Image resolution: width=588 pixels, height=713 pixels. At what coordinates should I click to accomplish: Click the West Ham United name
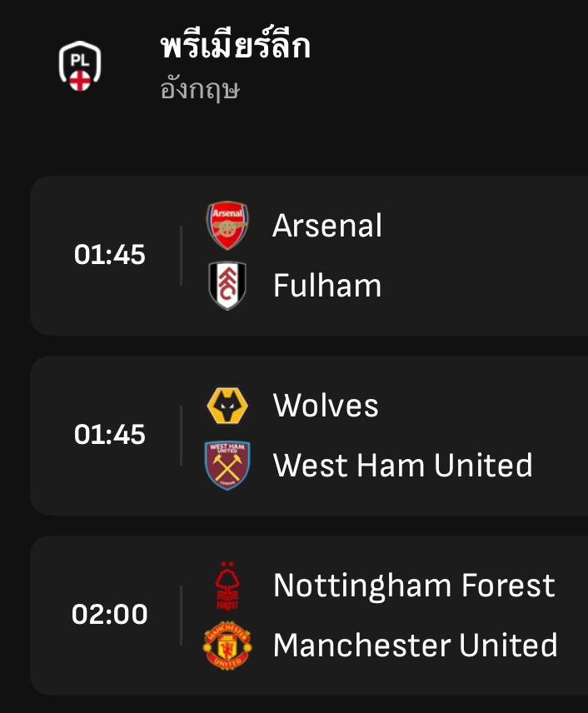point(402,466)
